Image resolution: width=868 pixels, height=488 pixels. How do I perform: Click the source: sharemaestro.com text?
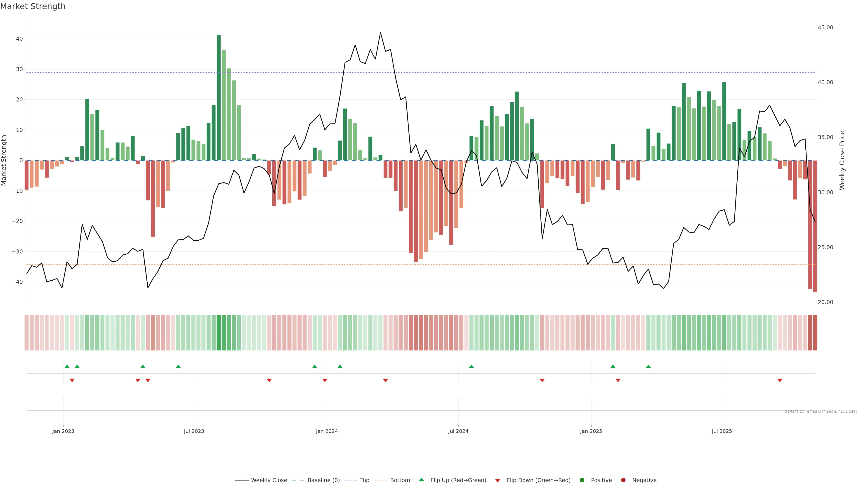[821, 411]
